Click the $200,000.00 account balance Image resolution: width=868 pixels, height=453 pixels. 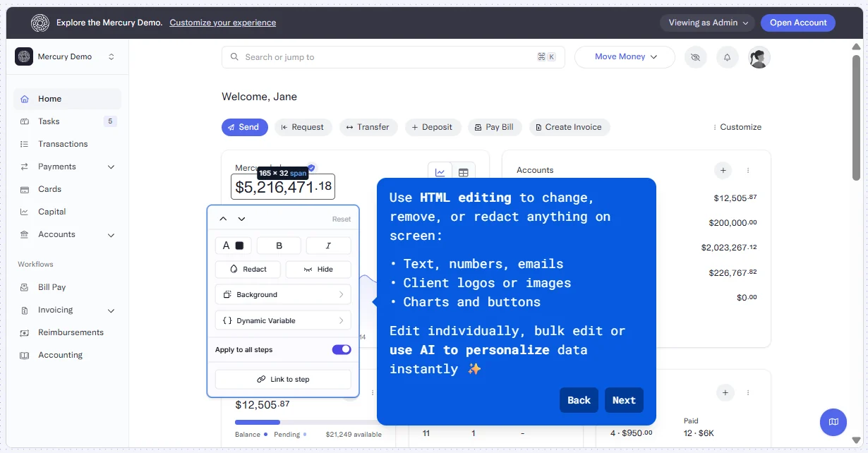[x=733, y=222]
